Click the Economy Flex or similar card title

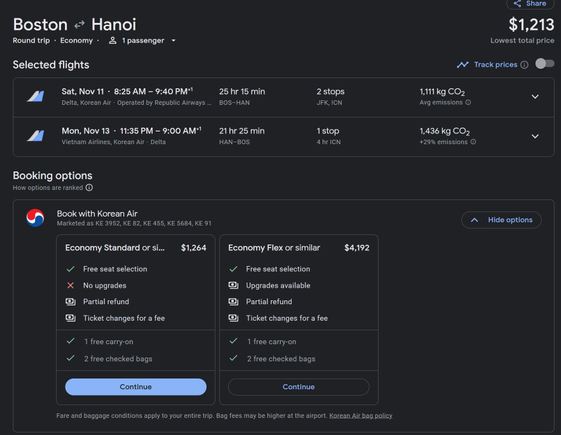(x=274, y=248)
